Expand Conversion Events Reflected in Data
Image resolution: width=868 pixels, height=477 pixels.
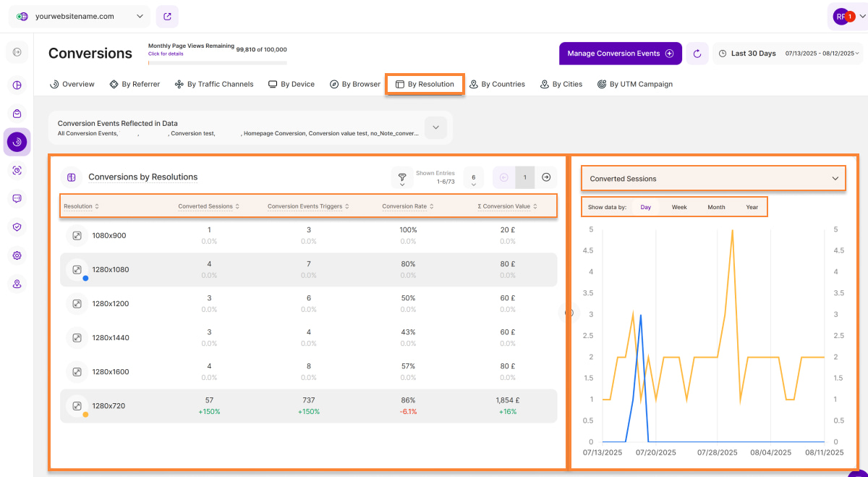pyautogui.click(x=435, y=128)
